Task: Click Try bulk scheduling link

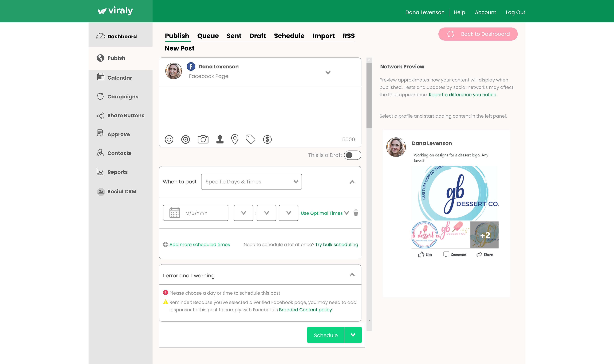Action: point(337,244)
